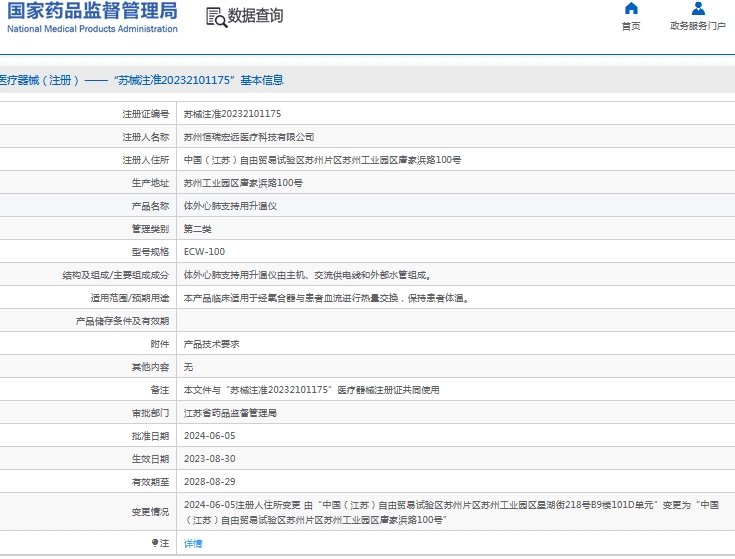Click the 备注 remark text value
Viewport: 735px width, 559px height.
coord(311,390)
